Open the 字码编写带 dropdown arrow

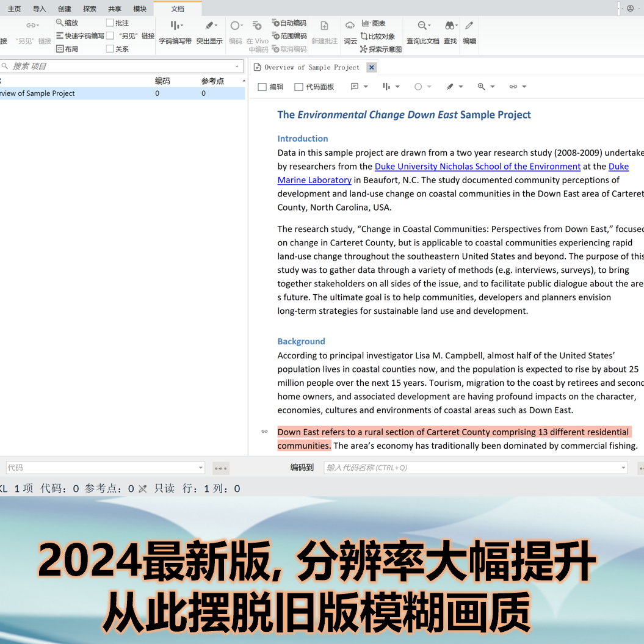click(x=181, y=26)
